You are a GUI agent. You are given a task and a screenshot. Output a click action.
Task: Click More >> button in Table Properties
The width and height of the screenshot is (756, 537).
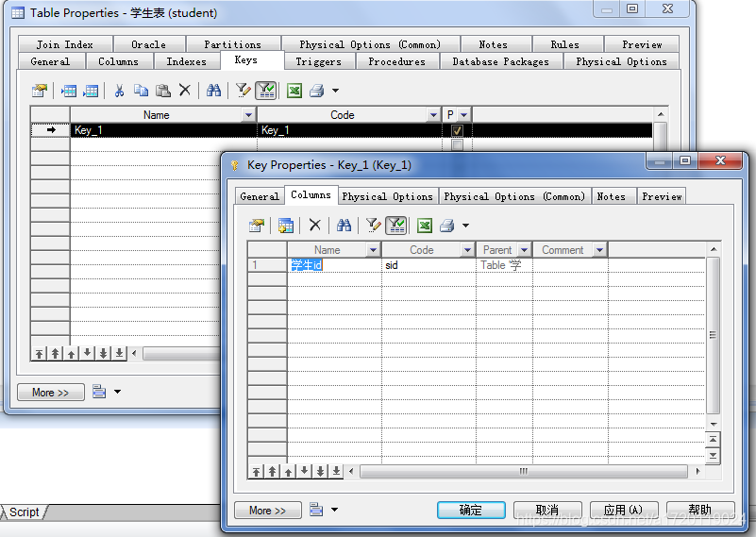[x=51, y=392]
